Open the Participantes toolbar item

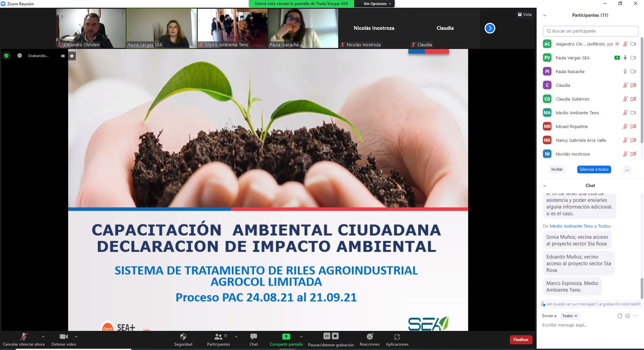pos(218,337)
